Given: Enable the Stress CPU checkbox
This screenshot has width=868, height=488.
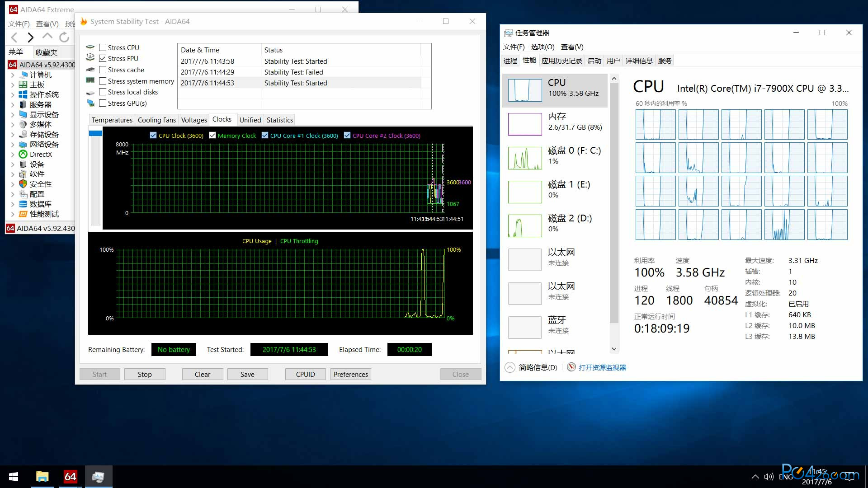Looking at the screenshot, I should click(103, 47).
